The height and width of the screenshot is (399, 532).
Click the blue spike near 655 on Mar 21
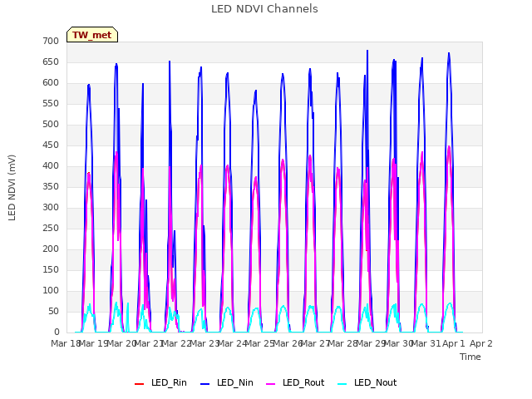(170, 62)
